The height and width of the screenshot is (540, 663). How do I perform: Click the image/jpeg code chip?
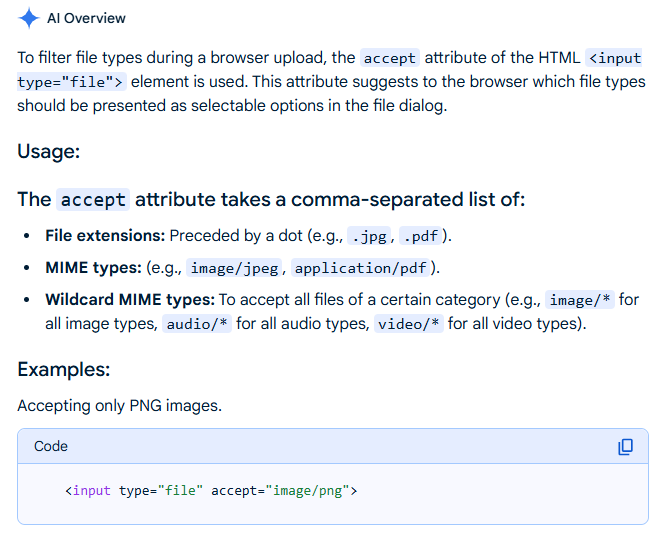coord(232,268)
